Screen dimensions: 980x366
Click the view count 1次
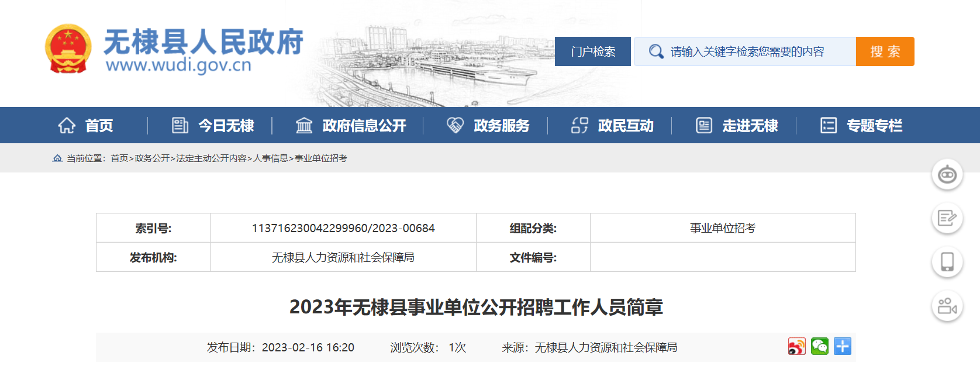tap(457, 347)
